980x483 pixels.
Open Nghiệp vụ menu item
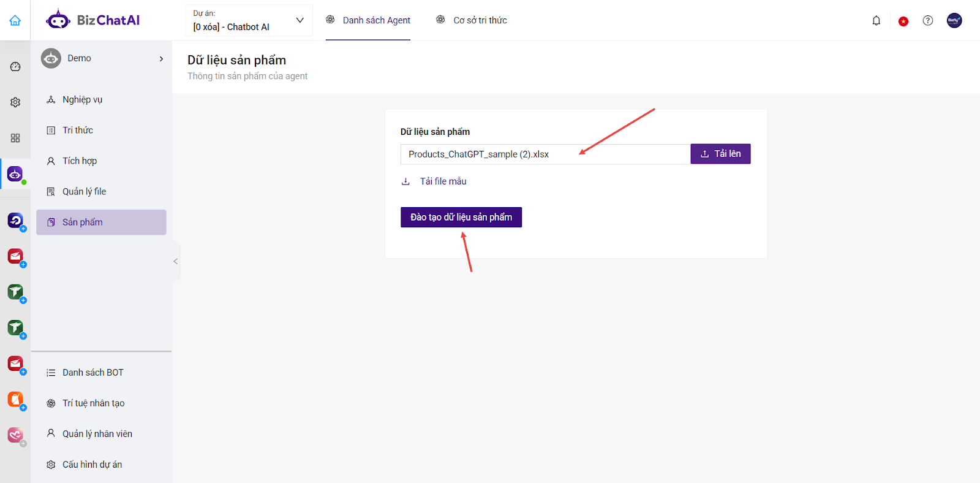pyautogui.click(x=101, y=100)
